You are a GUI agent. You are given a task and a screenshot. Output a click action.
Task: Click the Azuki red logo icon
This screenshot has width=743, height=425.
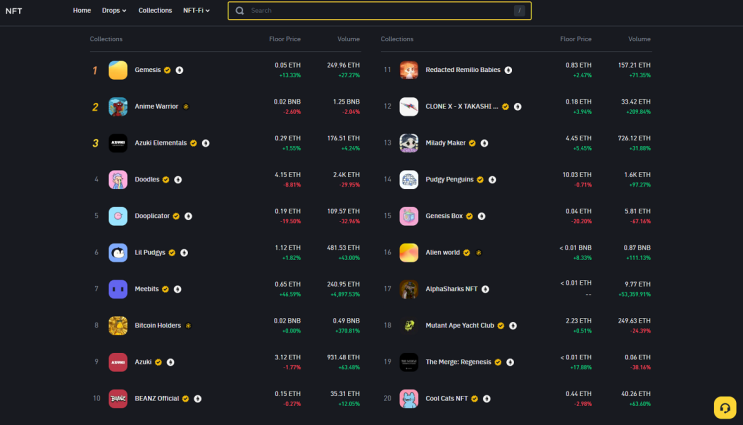tap(118, 362)
